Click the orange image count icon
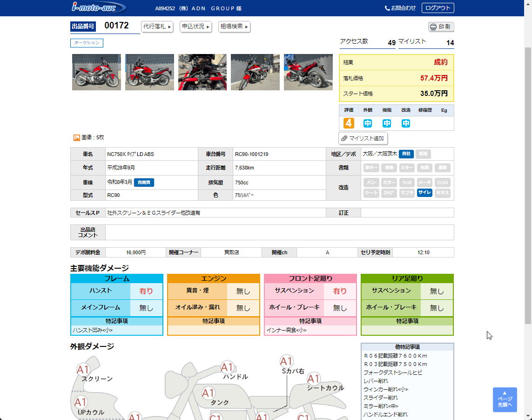The width and height of the screenshot is (532, 420). 77,137
